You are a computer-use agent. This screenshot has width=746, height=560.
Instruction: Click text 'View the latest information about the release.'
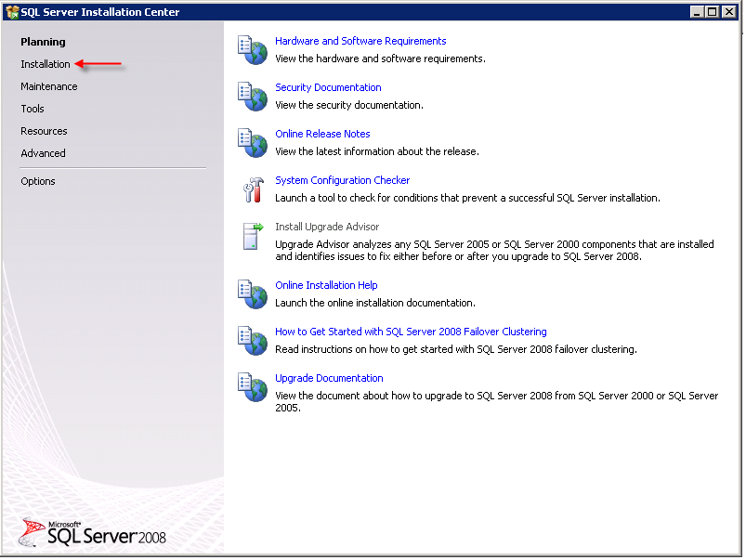click(x=377, y=151)
